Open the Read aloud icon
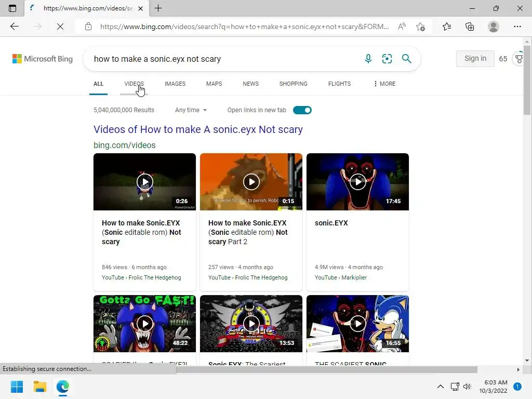Image resolution: width=532 pixels, height=399 pixels. click(x=402, y=26)
